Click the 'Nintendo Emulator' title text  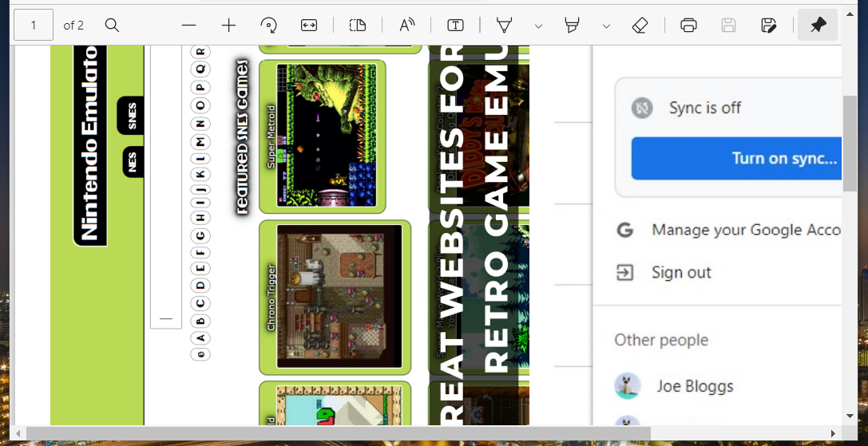click(x=89, y=145)
